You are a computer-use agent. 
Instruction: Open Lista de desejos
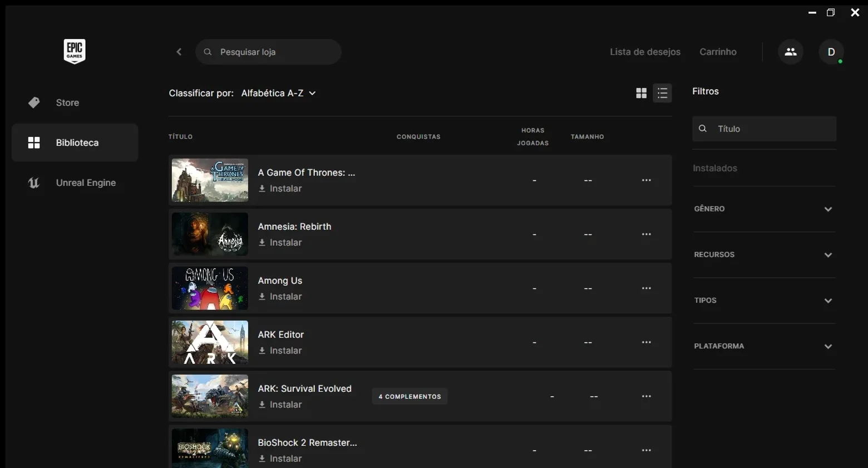(645, 52)
